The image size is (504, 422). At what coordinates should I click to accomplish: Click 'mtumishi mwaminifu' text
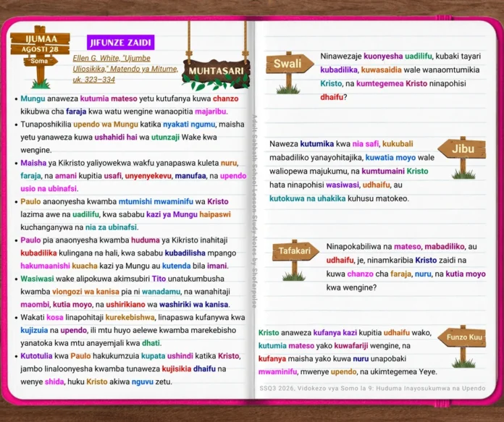(x=156, y=201)
